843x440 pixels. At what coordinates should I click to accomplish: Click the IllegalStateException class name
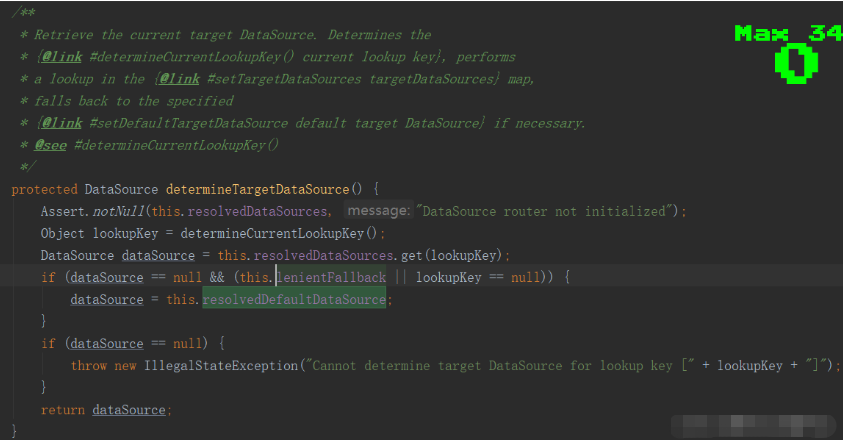point(221,366)
